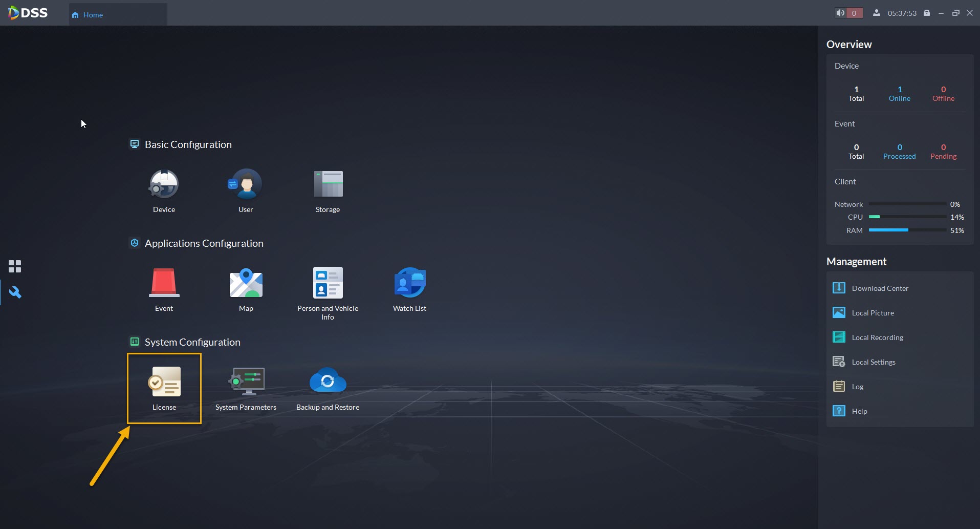
Task: Open Backup and Restore
Action: (x=328, y=382)
